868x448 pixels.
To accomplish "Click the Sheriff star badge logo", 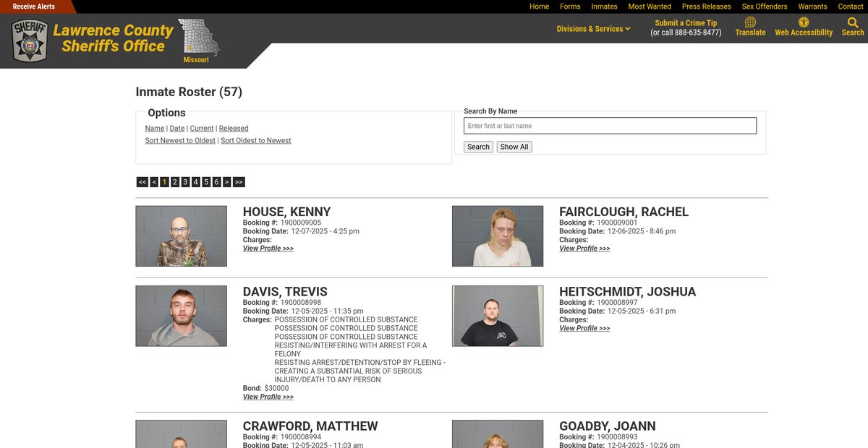I will 30,40.
